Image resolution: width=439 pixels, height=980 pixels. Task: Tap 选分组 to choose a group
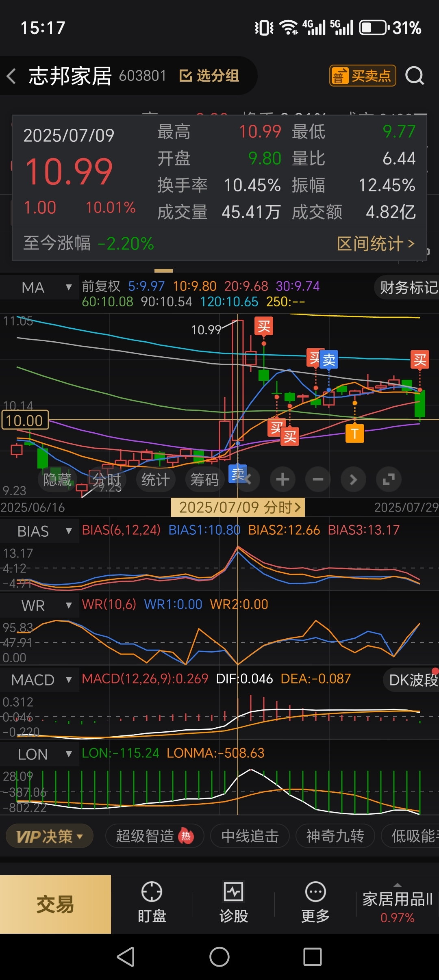pos(209,76)
